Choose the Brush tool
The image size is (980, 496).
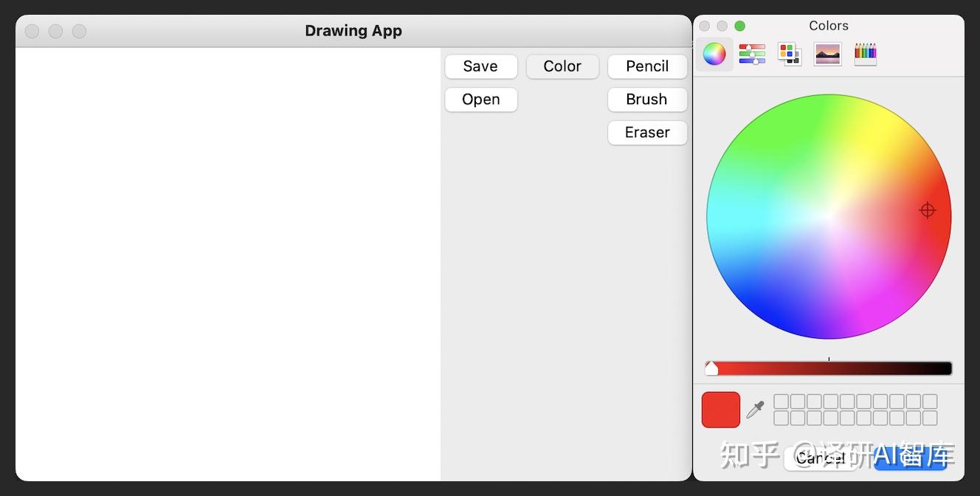647,100
